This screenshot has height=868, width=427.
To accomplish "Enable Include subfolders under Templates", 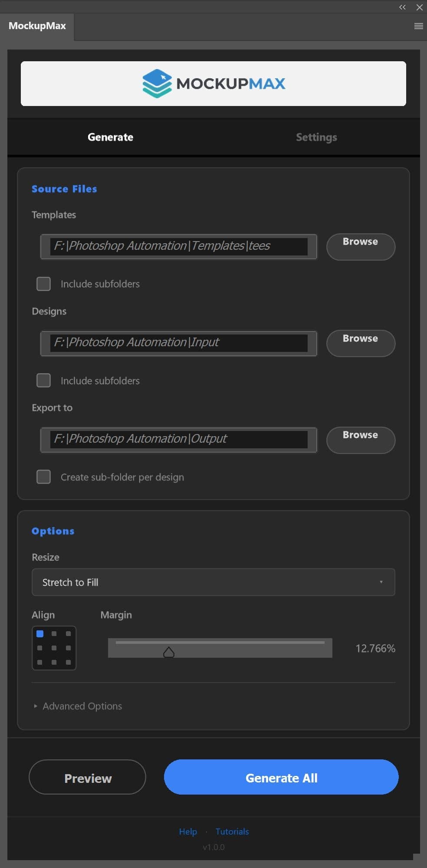I will pos(43,284).
